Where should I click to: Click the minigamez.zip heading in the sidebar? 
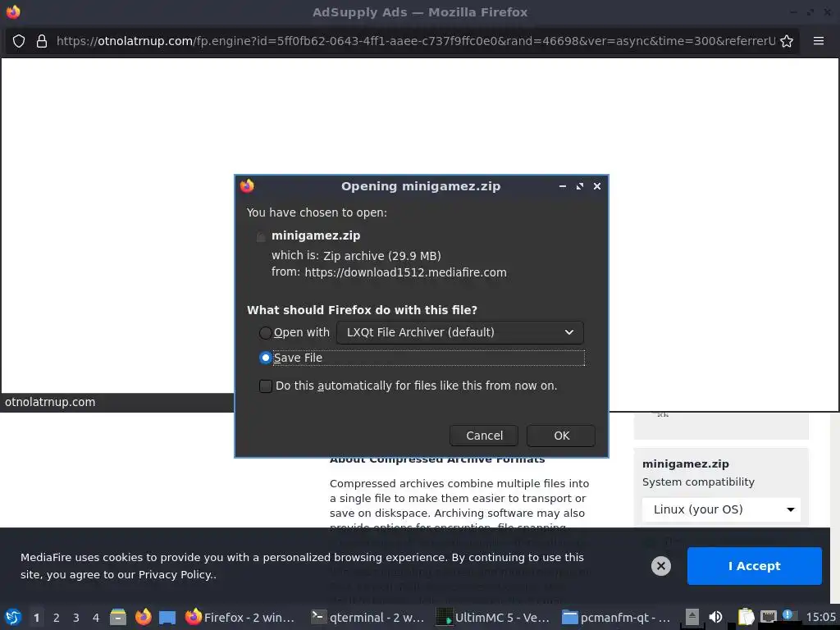point(685,464)
